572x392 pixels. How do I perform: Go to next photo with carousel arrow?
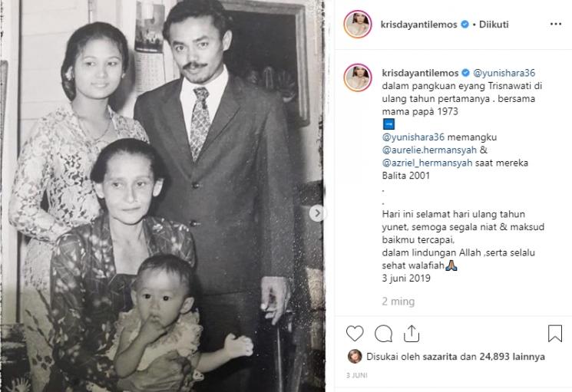[317, 213]
